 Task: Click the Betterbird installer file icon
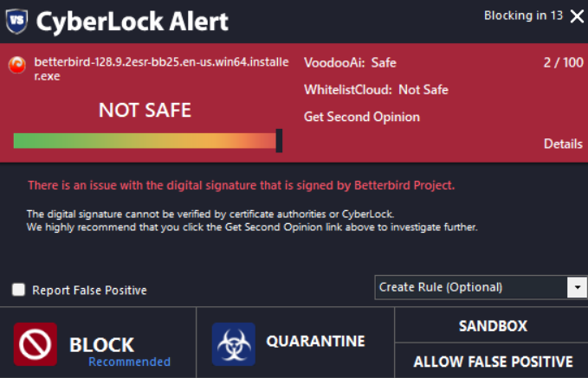pyautogui.click(x=16, y=65)
